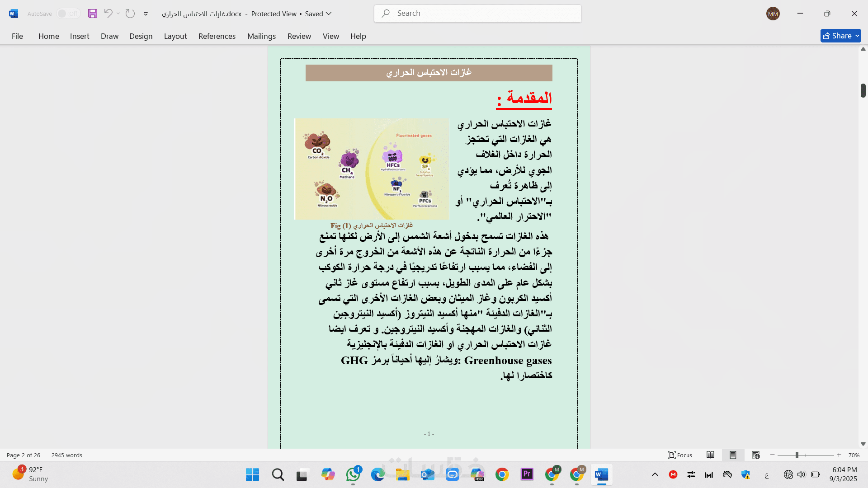
Task: Click the 70% zoom level button
Action: pos(854,455)
